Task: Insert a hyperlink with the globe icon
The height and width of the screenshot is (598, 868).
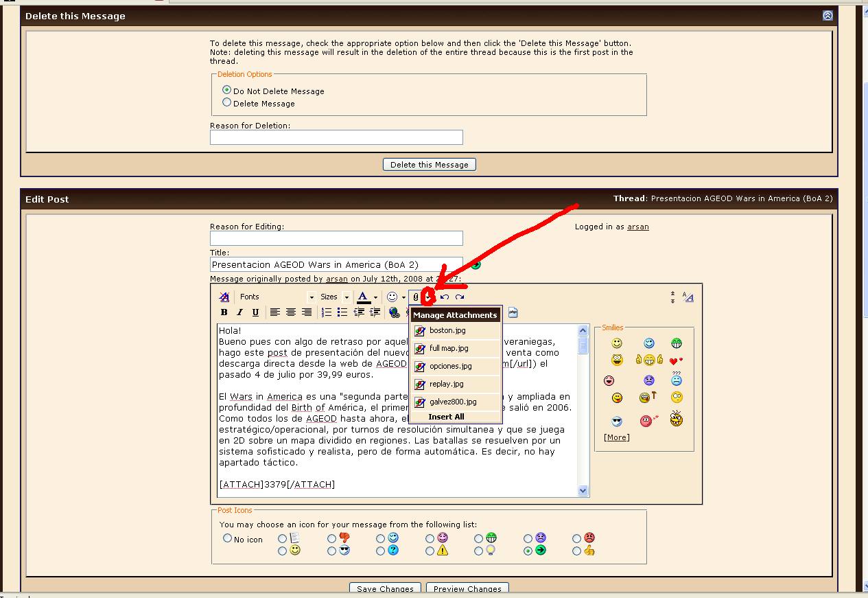Action: [x=394, y=312]
